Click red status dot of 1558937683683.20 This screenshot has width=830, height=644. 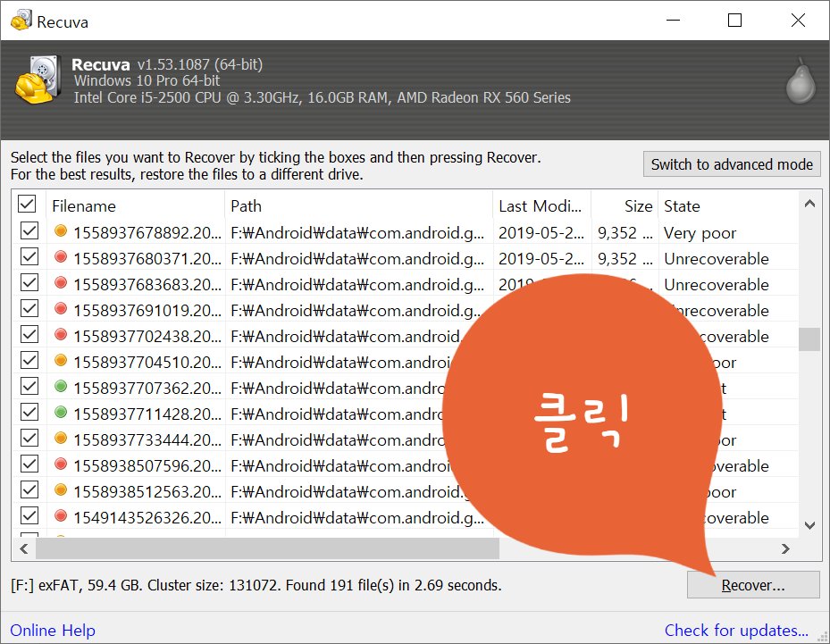pyautogui.click(x=61, y=282)
